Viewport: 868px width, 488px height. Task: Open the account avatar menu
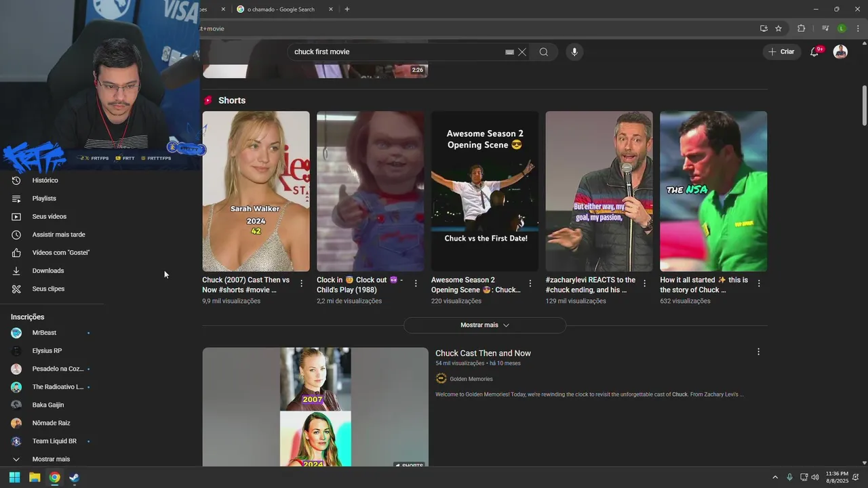click(840, 52)
